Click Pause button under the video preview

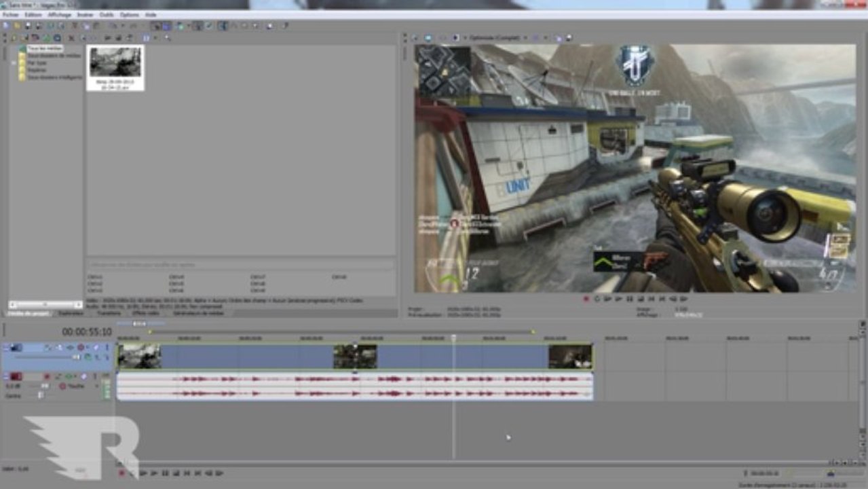pyautogui.click(x=630, y=298)
